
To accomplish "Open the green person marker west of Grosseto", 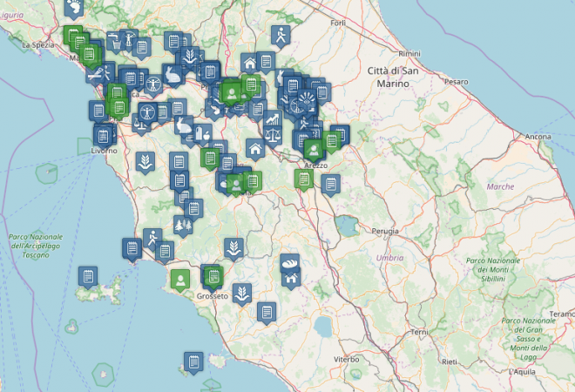I will (x=180, y=281).
